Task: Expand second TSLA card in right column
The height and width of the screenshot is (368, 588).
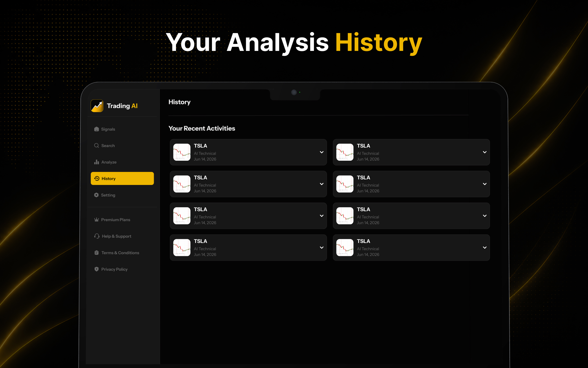Action: tap(485, 184)
